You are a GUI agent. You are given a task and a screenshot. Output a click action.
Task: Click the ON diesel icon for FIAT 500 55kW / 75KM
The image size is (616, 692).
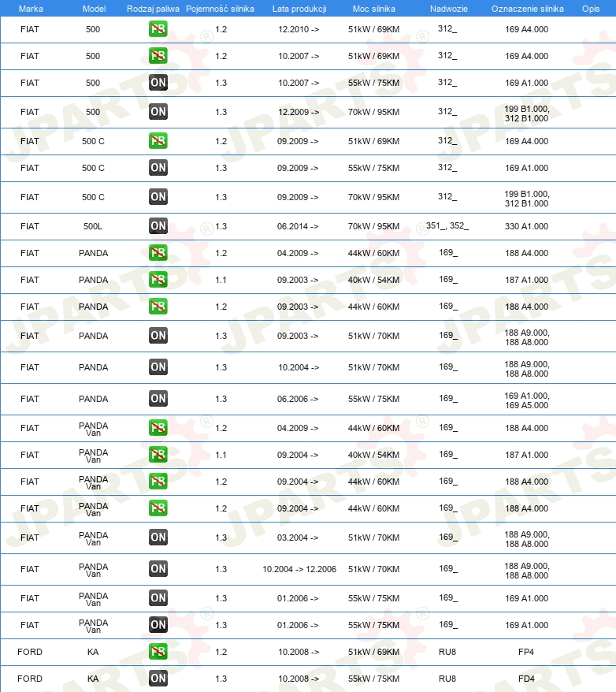pyautogui.click(x=158, y=83)
